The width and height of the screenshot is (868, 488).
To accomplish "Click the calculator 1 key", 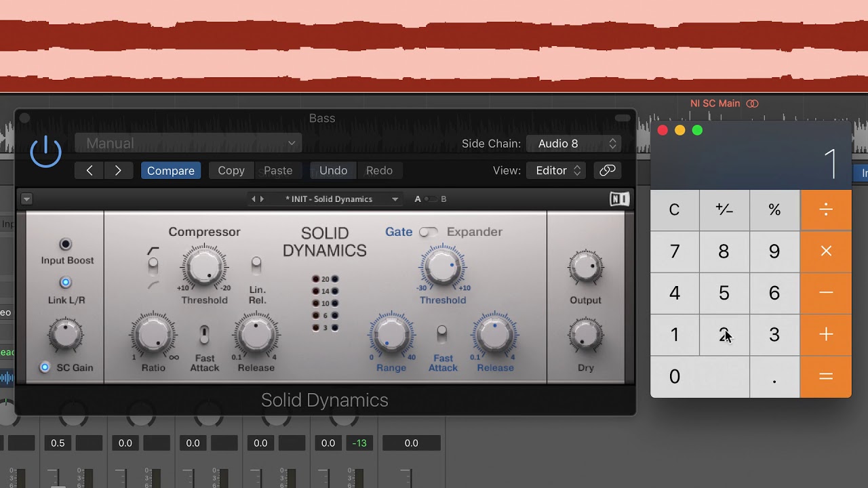I will coord(675,335).
